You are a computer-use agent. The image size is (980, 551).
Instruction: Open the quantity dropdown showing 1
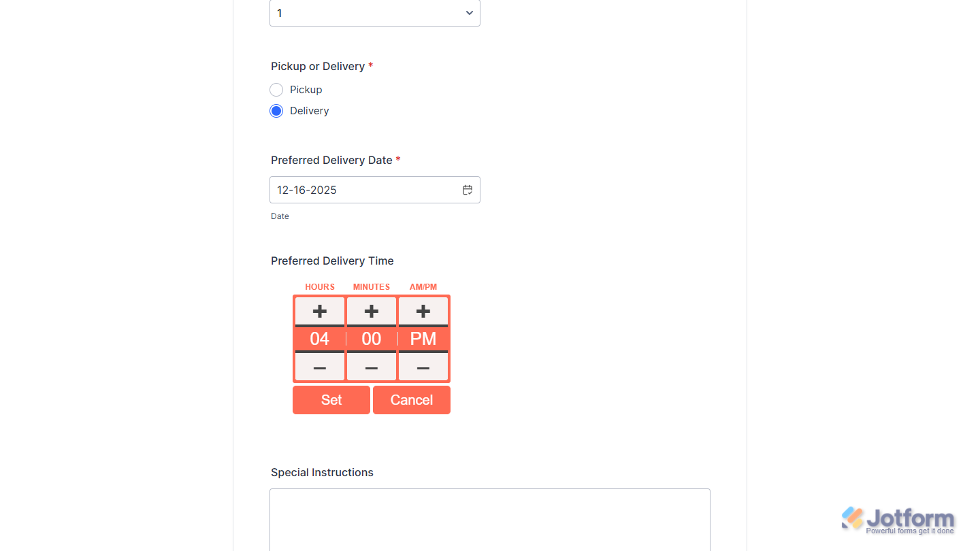click(374, 12)
